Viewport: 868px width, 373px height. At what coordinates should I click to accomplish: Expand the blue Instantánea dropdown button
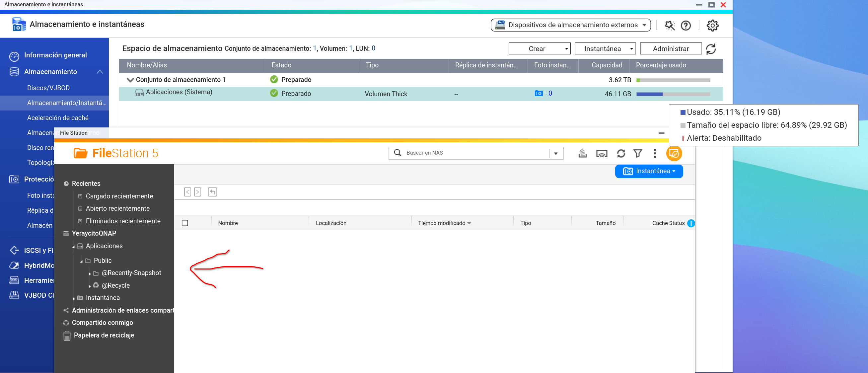click(x=649, y=171)
